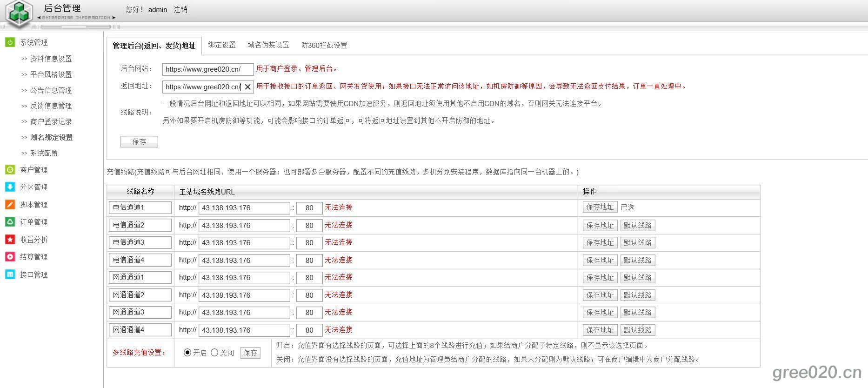Open 域名绑定设置 in the sidebar
Viewport: 868px width, 388px height.
click(51, 137)
